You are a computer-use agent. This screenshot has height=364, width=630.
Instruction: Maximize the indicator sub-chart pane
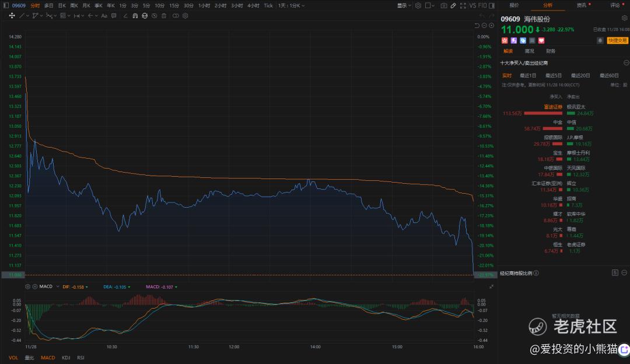click(x=491, y=286)
